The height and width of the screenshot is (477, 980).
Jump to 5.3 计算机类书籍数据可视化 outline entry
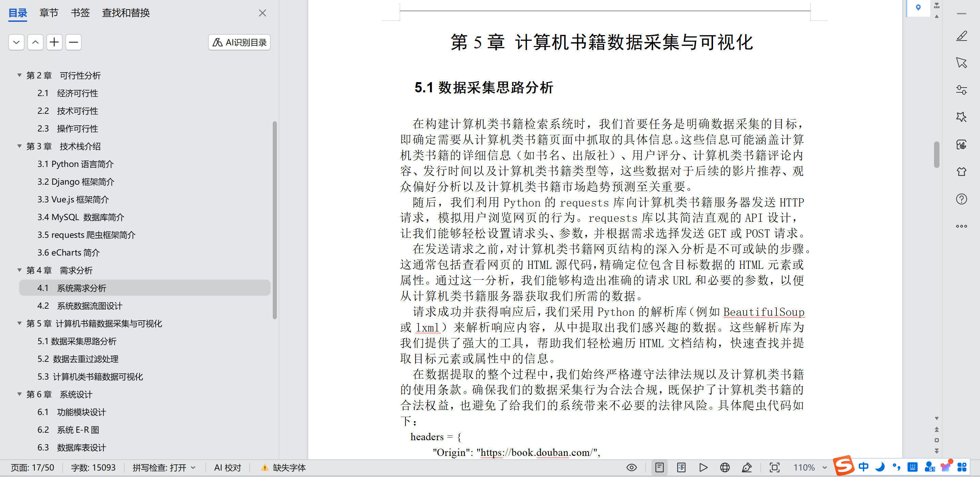(90, 376)
